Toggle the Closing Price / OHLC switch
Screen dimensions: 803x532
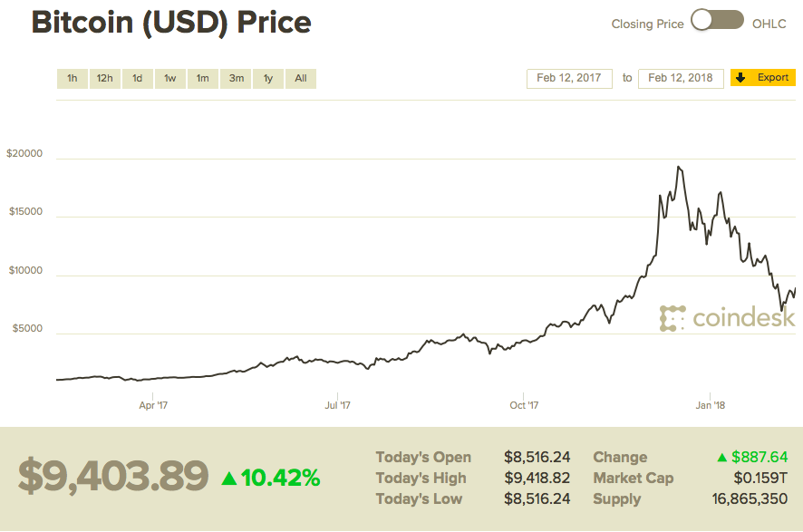click(717, 21)
